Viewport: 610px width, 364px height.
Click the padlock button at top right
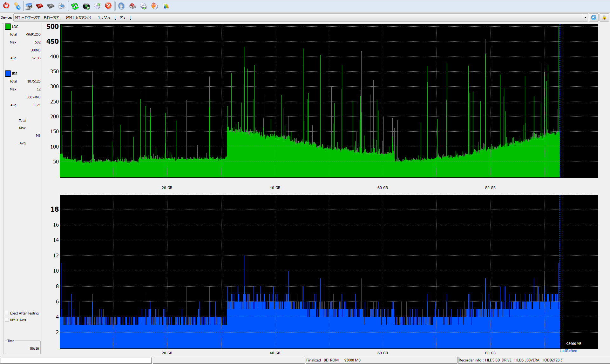604,17
